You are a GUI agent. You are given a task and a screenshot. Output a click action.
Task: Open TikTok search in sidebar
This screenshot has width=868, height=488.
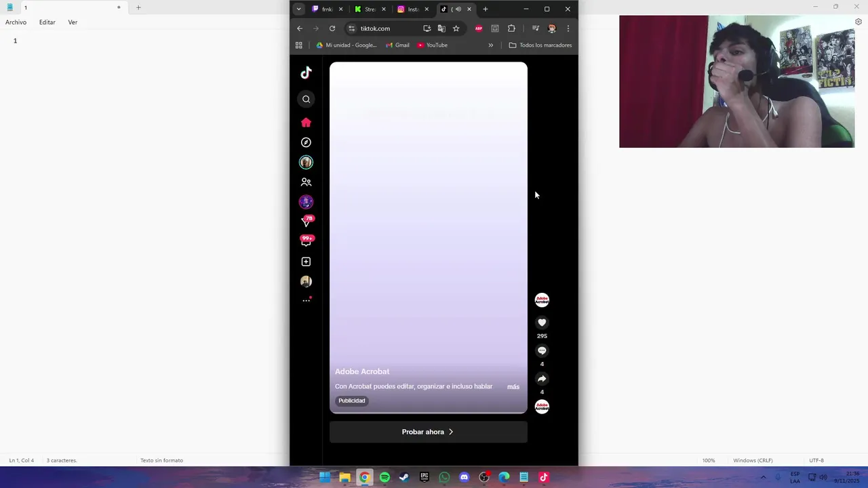306,100
